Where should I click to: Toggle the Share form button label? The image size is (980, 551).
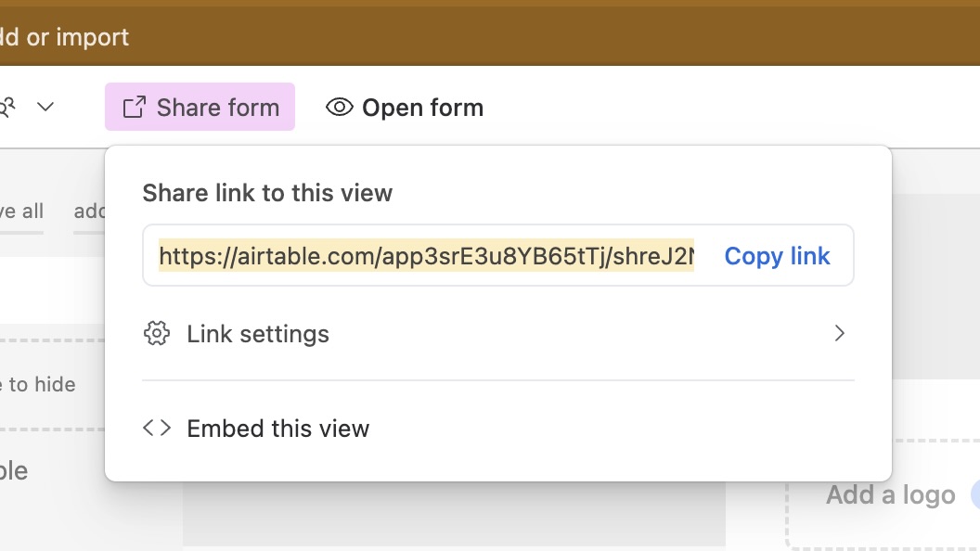click(x=218, y=108)
